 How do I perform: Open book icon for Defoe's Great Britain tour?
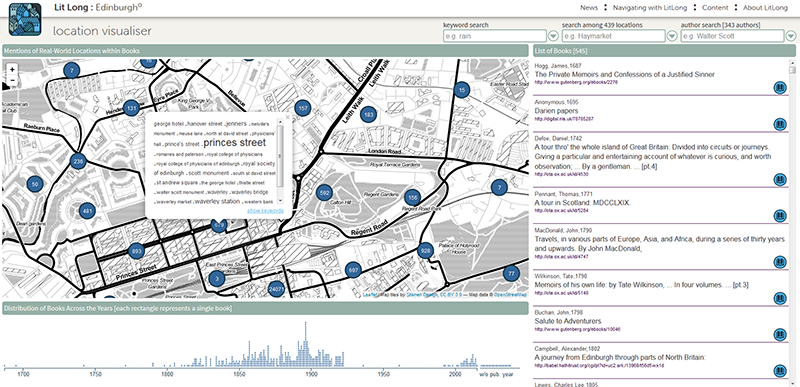point(780,179)
